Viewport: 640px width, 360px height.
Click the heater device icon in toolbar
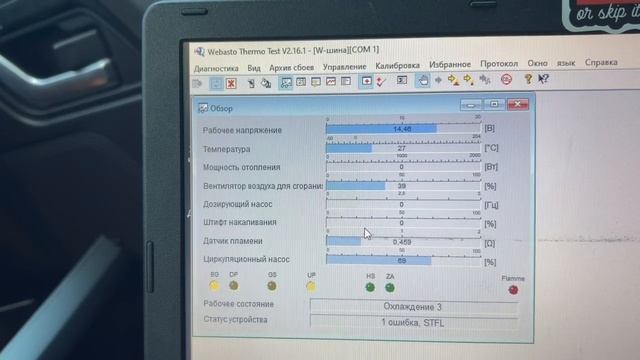(251, 83)
